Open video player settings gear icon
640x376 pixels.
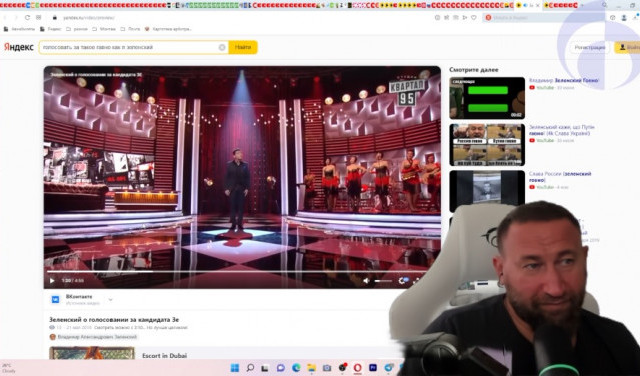402,280
